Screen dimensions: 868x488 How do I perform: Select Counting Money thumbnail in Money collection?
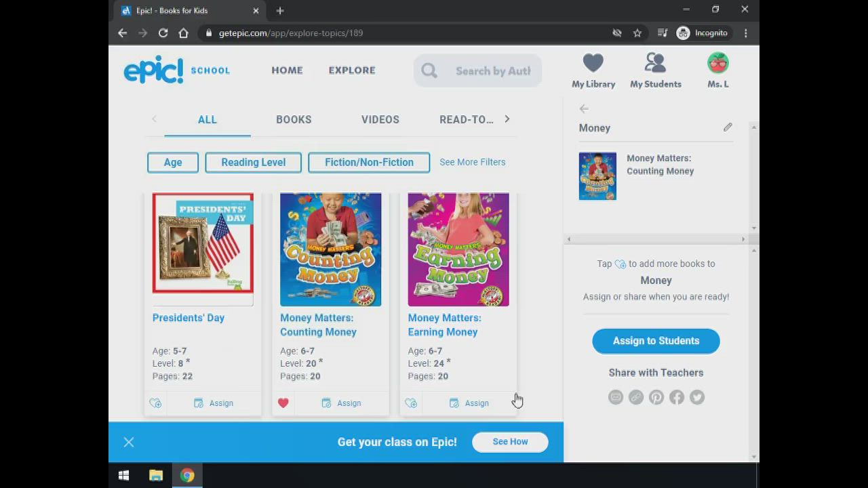[597, 176]
